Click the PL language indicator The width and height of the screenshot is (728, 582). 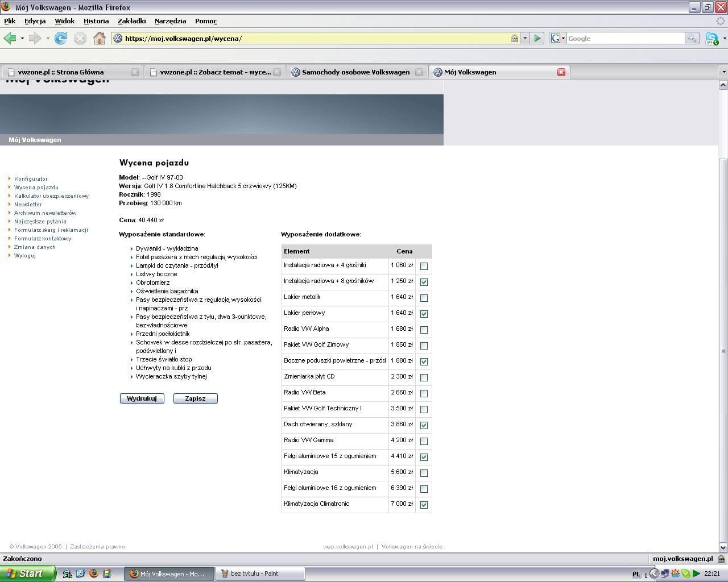click(636, 574)
